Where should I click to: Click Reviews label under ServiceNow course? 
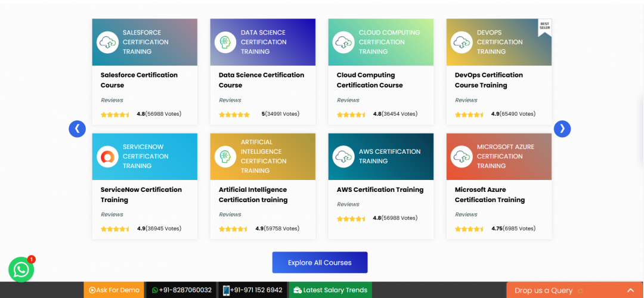coord(112,215)
